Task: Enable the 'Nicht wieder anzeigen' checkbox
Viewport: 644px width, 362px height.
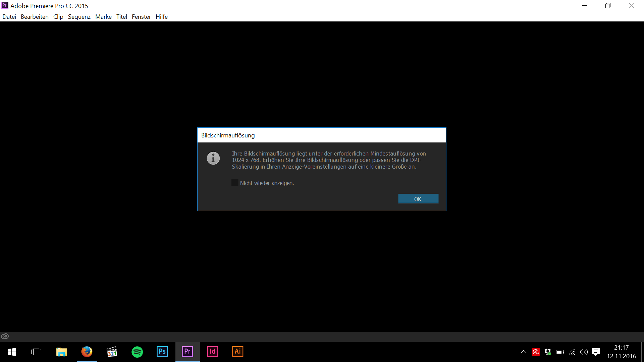Action: coord(235,183)
